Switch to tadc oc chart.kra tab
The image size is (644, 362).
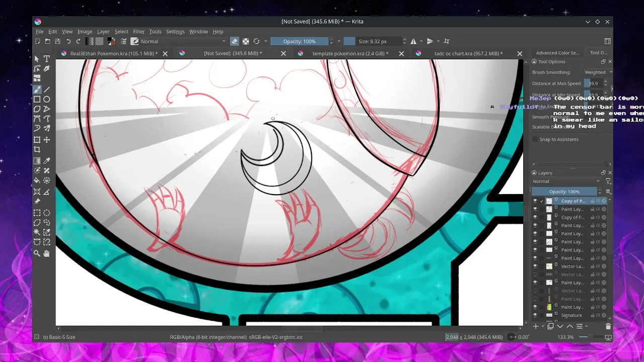click(468, 53)
